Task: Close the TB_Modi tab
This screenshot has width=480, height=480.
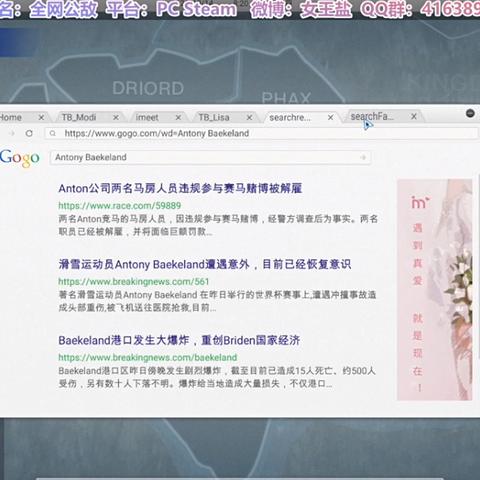Action: (116, 117)
